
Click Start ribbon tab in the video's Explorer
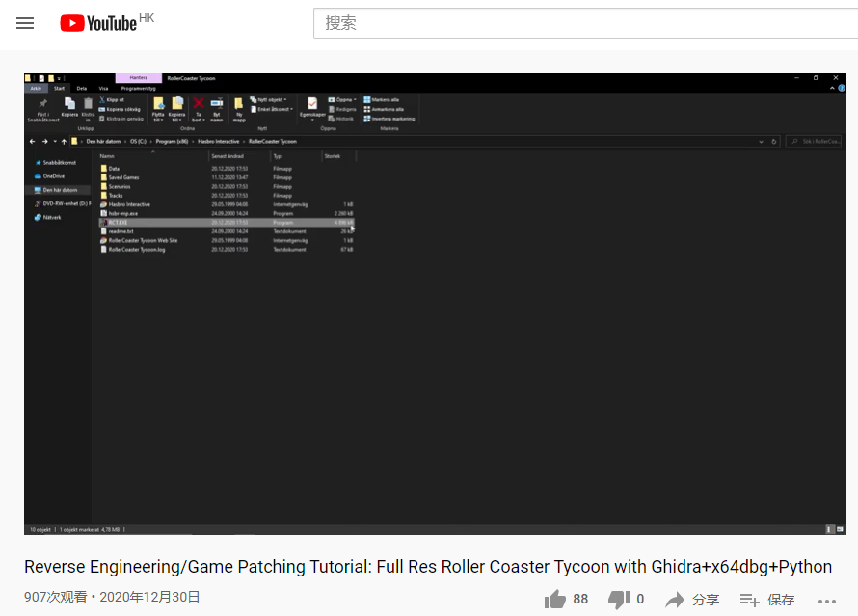coord(59,88)
